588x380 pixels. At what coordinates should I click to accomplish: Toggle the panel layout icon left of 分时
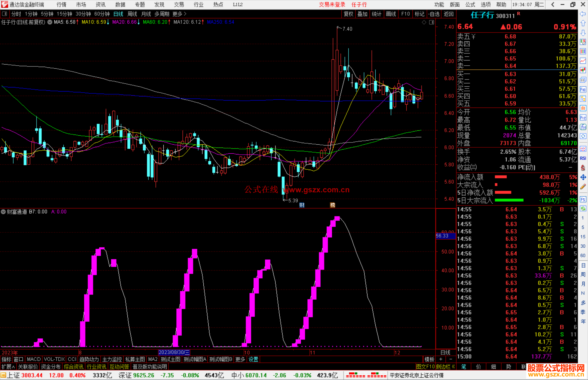coord(5,14)
